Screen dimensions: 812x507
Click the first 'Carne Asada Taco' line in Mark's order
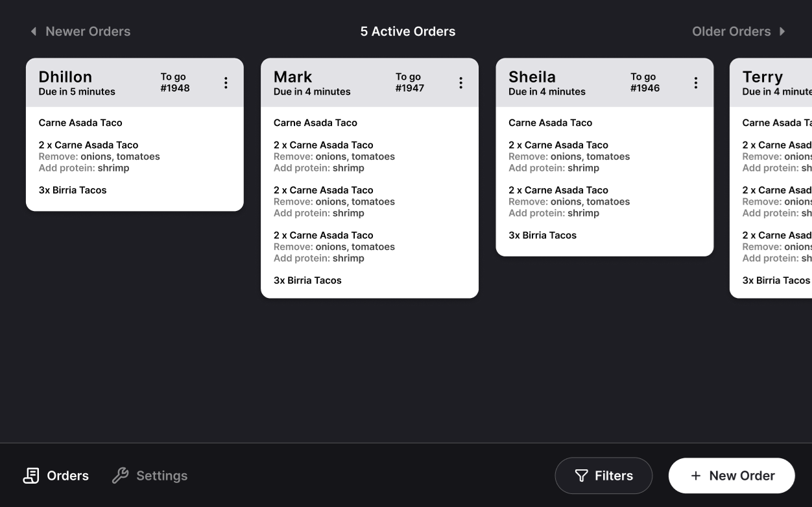[315, 123]
